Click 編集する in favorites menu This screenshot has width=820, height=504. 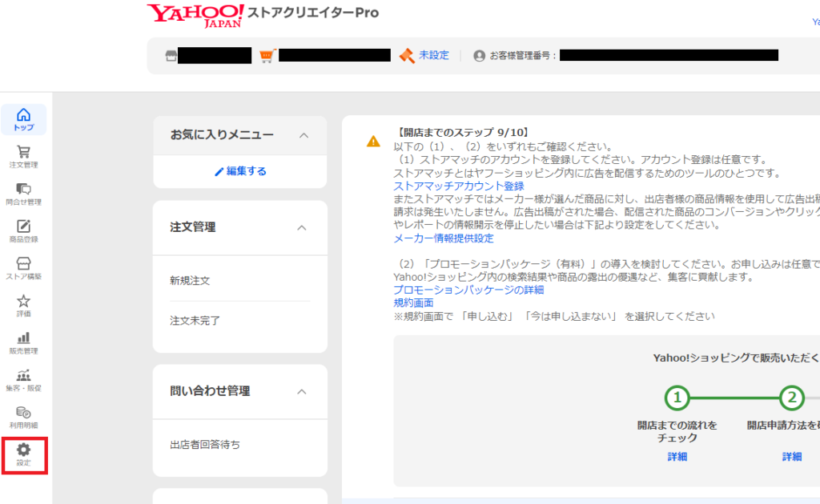[x=240, y=171]
